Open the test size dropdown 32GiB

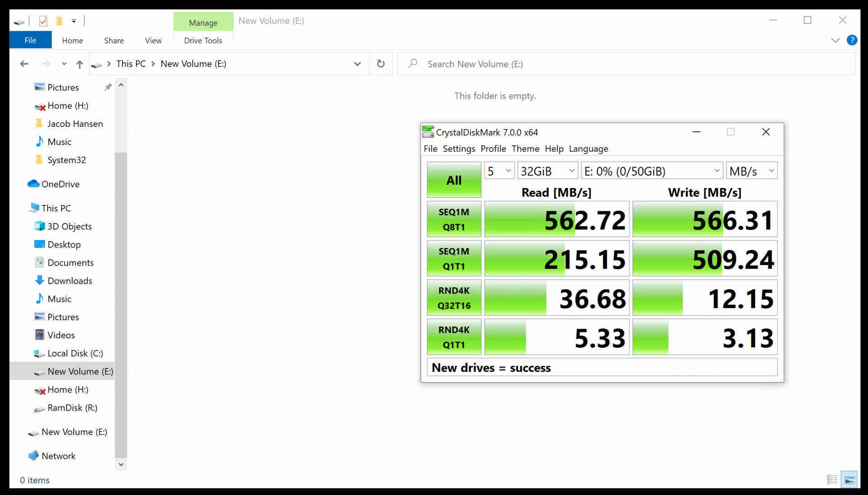pyautogui.click(x=547, y=171)
